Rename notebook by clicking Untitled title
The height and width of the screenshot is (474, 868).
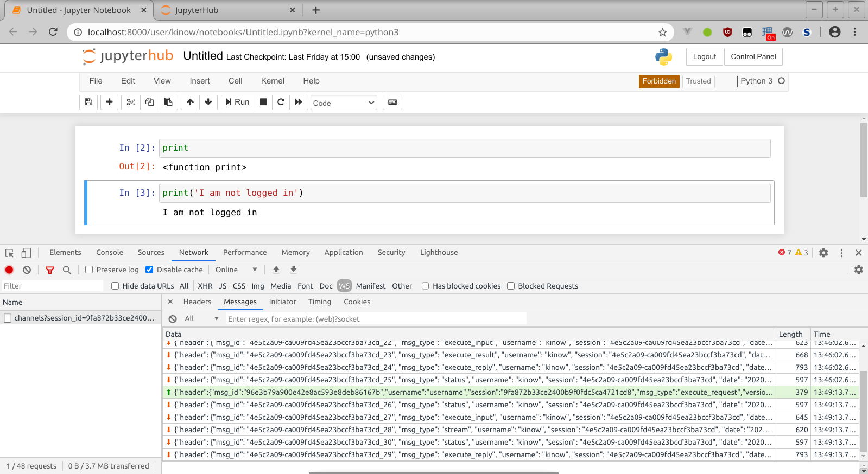pyautogui.click(x=203, y=56)
